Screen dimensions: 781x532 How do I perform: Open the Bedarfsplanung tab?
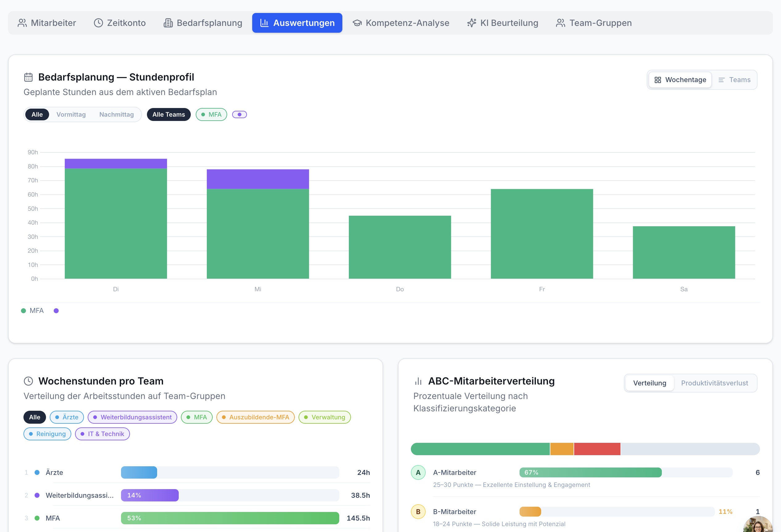click(203, 23)
